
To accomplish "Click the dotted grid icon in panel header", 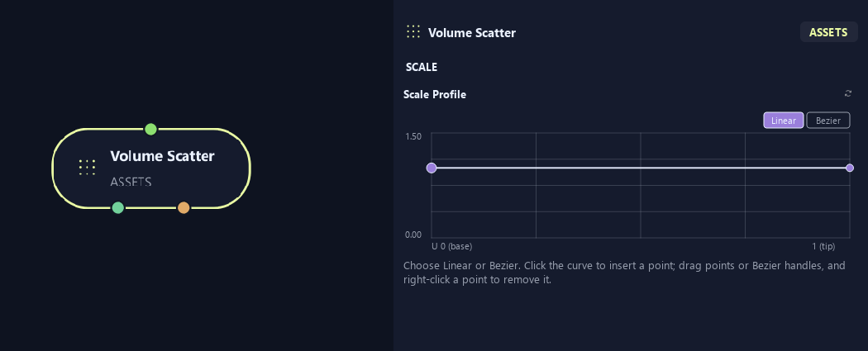I will click(413, 31).
